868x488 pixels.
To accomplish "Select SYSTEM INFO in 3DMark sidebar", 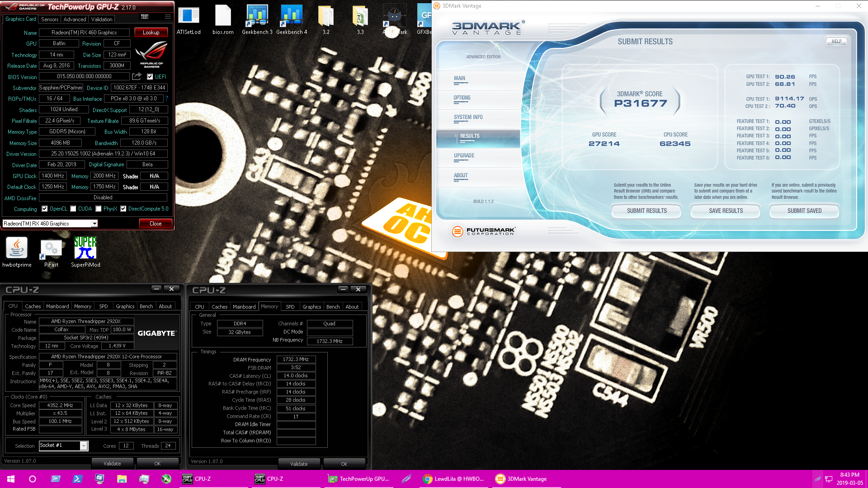I will pos(478,119).
